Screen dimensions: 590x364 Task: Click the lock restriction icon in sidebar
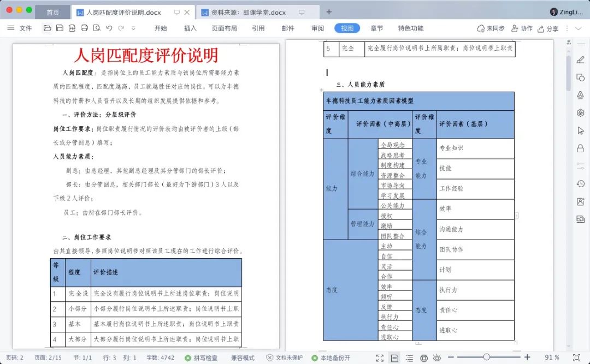(581, 148)
